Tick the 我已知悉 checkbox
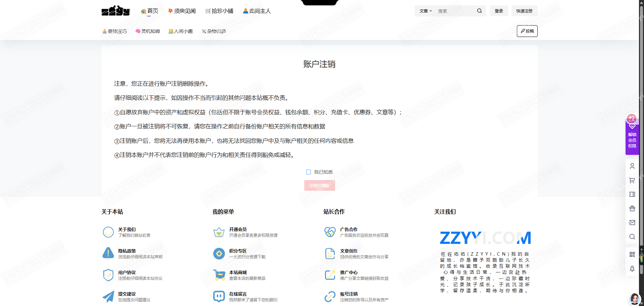This screenshot has height=306, width=644. point(309,172)
